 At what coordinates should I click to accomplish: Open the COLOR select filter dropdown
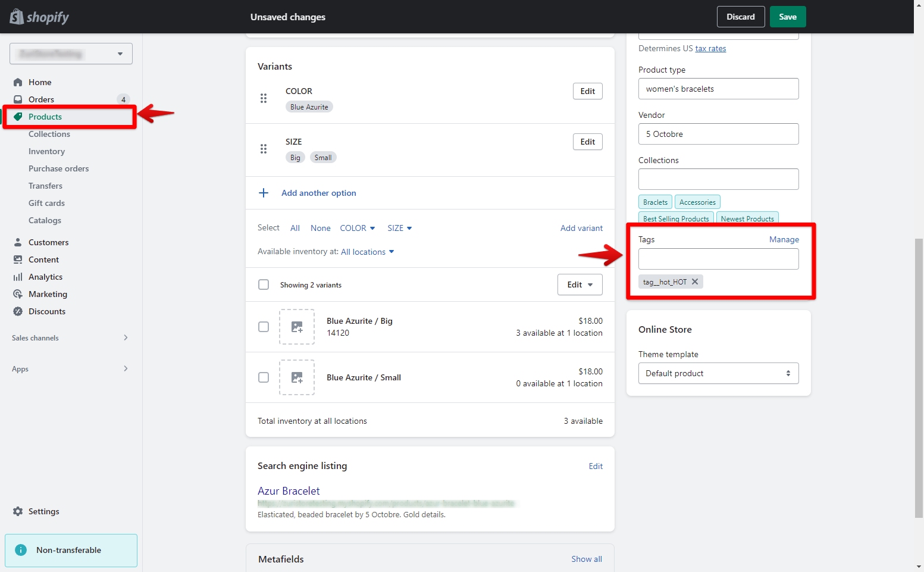point(358,228)
